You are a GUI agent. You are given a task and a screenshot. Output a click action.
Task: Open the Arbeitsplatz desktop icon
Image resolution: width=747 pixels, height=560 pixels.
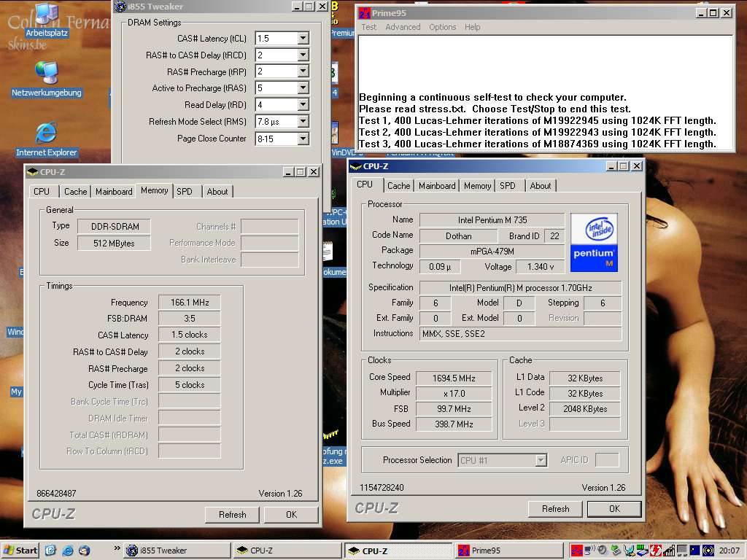coord(46,21)
